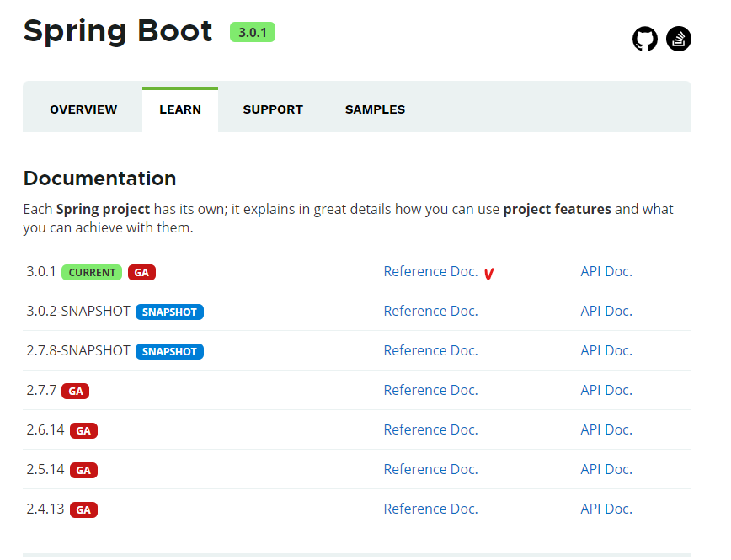Click the SNAPSHOT badge beside 3.0.2-SNAPSHOT
The width and height of the screenshot is (731, 560).
point(169,312)
